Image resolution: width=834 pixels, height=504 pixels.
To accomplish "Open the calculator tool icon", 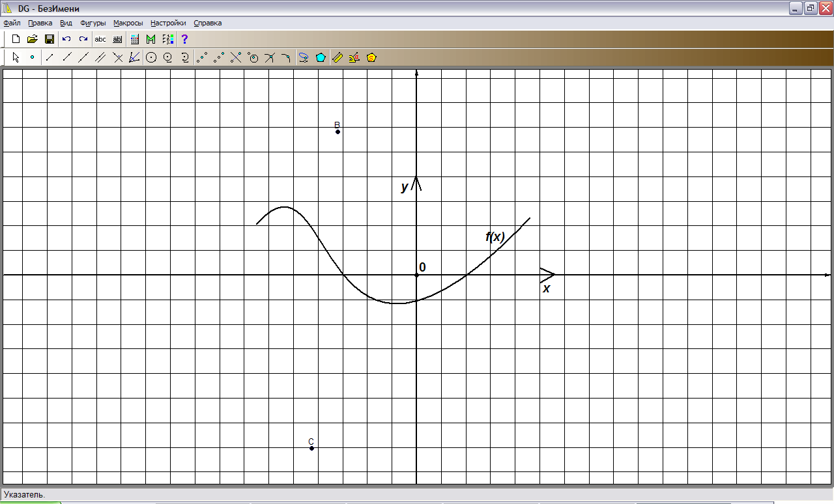I will 135,39.
